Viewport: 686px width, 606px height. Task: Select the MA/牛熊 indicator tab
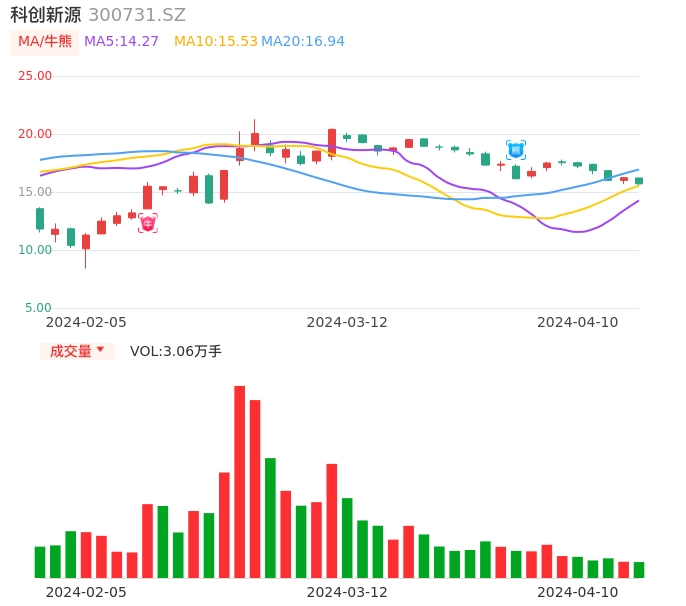[45, 42]
